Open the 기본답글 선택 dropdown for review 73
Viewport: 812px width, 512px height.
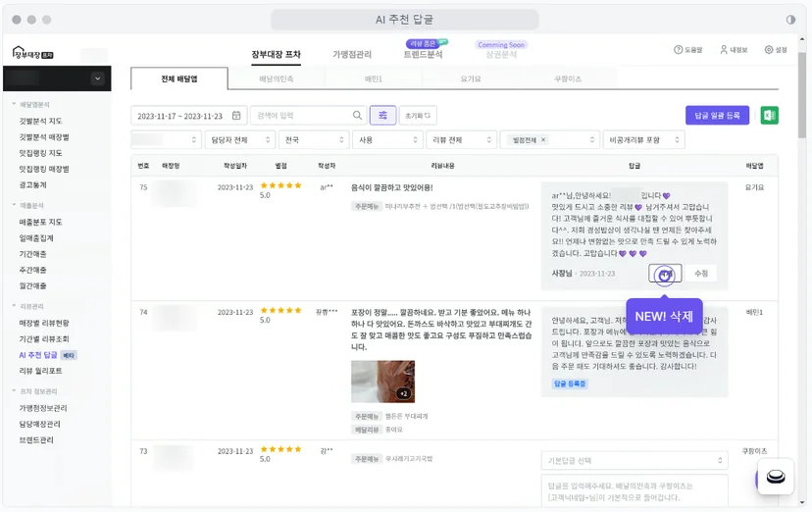coord(634,460)
